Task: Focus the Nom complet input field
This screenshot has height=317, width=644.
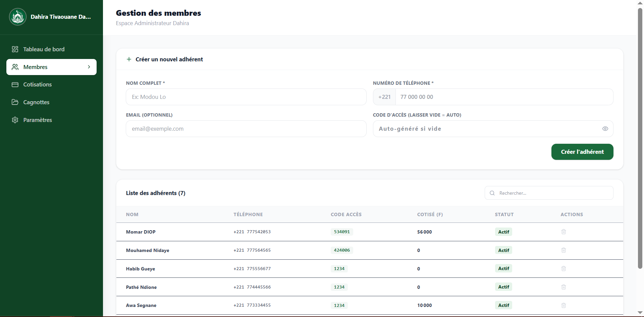Action: point(246,97)
